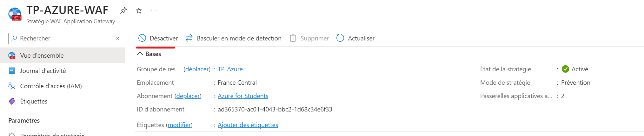Collapse the Bases section
This screenshot has width=644, height=136.
pos(140,54)
